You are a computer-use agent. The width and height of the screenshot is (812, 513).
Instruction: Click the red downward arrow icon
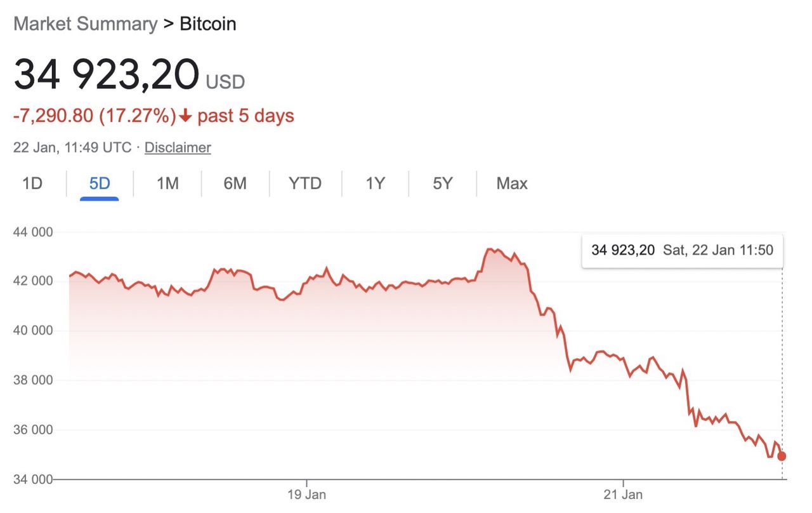pyautogui.click(x=185, y=116)
